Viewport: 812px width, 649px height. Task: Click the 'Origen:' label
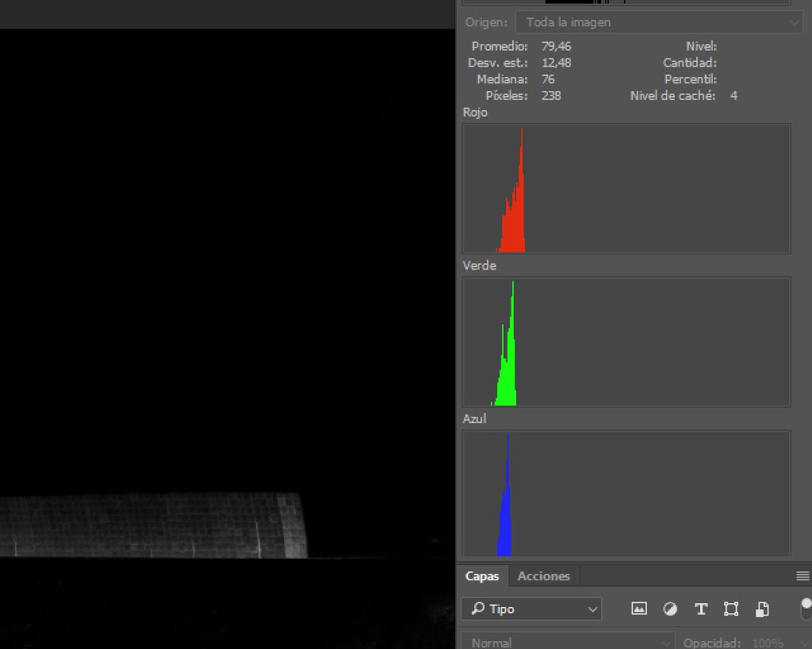pos(486,22)
